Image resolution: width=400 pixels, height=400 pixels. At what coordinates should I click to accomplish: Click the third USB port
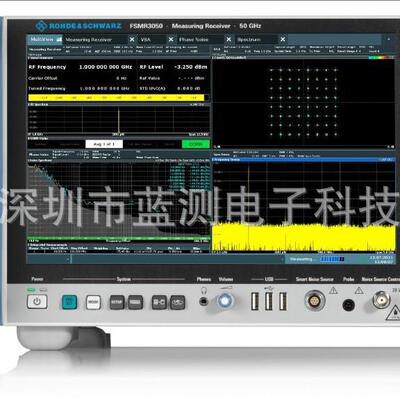click(283, 301)
